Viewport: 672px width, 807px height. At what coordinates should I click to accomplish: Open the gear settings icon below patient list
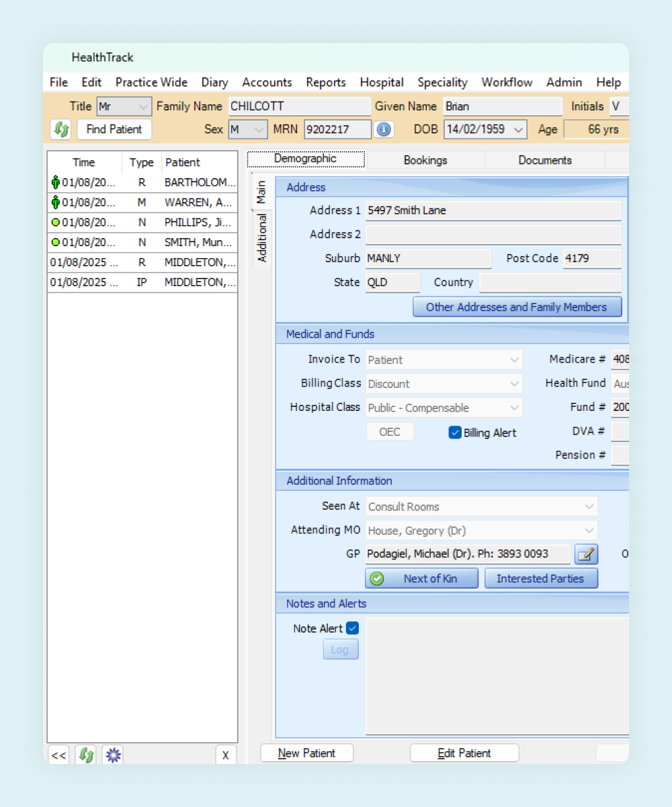point(113,755)
